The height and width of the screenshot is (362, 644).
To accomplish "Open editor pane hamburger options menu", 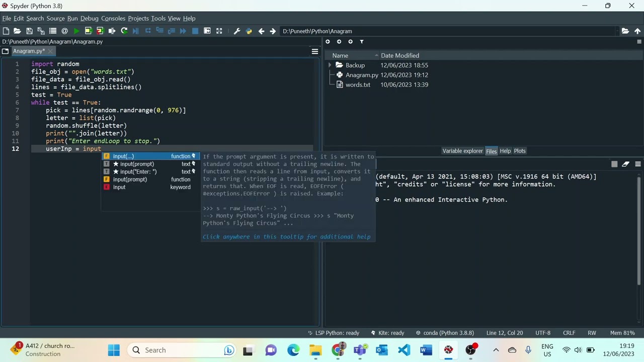I will click(x=315, y=51).
